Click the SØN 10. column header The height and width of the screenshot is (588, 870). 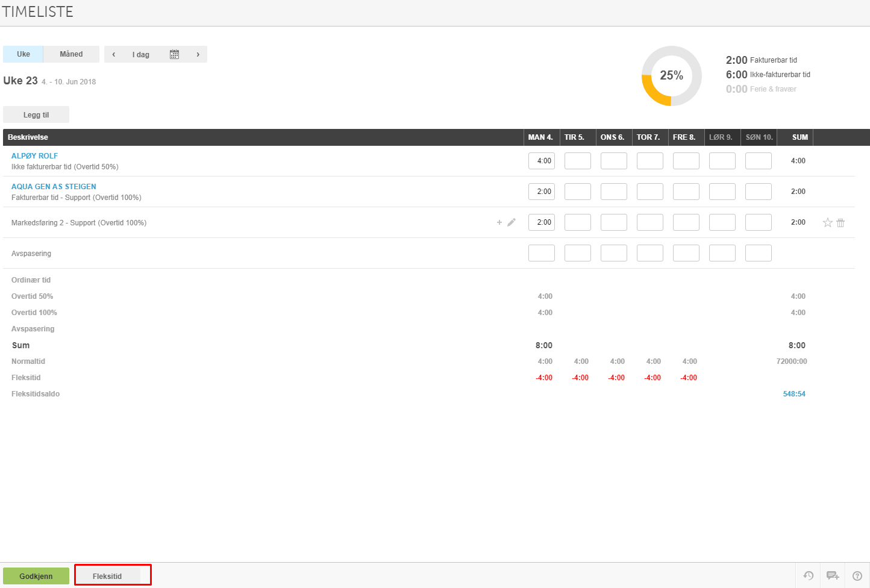(759, 137)
